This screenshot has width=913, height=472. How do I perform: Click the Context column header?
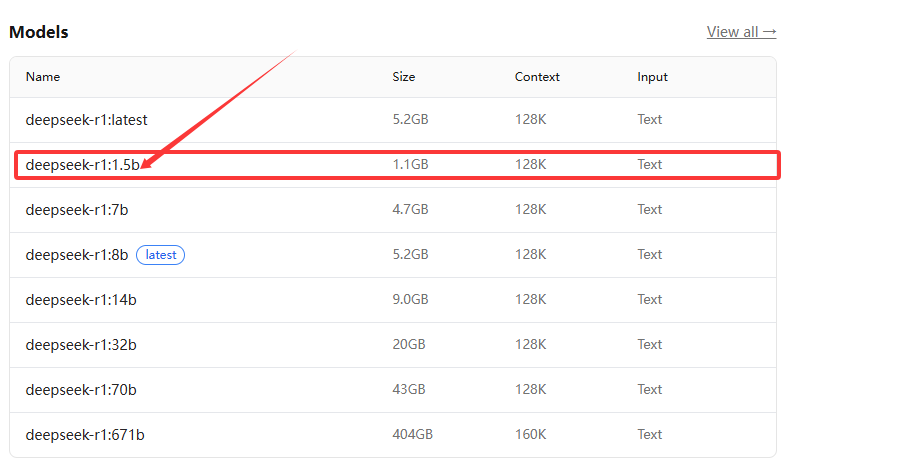(x=537, y=77)
